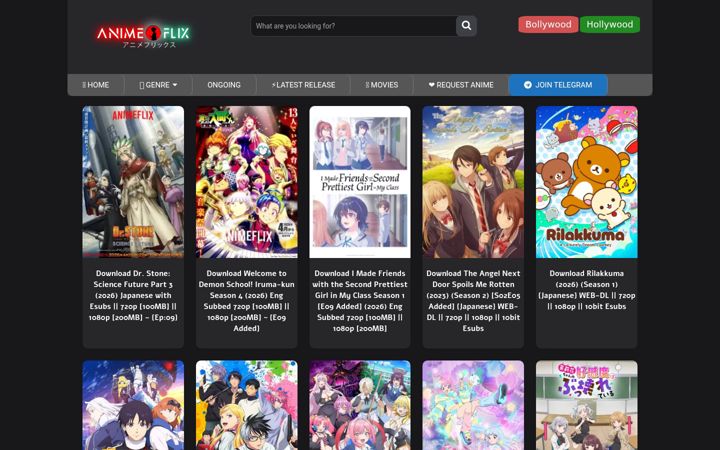Focus the 'What are you looking for?' search field
This screenshot has width=720, height=450.
point(353,26)
